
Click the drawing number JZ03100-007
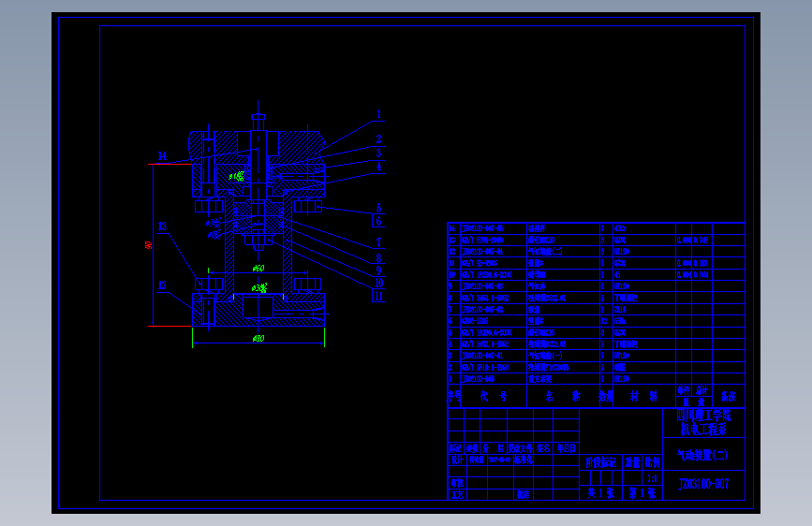(703, 484)
